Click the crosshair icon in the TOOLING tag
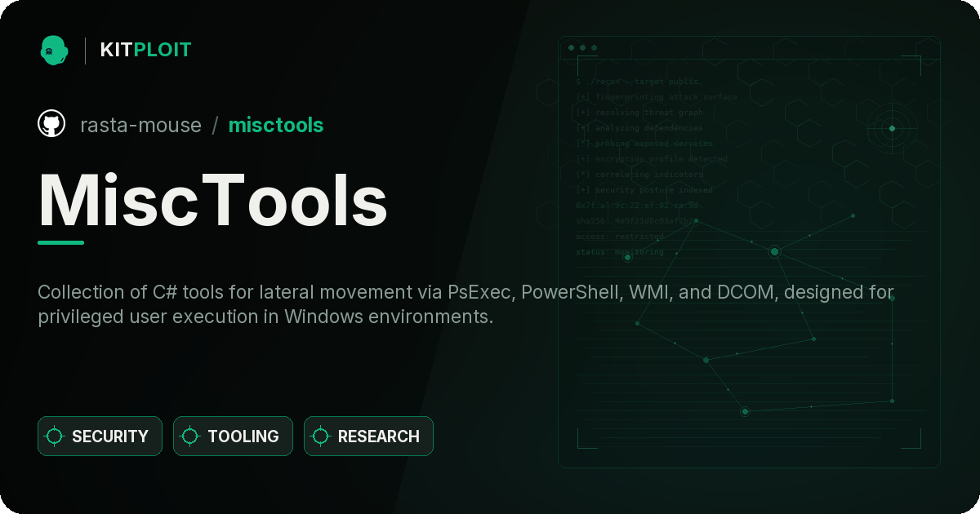980x514 pixels. click(190, 436)
